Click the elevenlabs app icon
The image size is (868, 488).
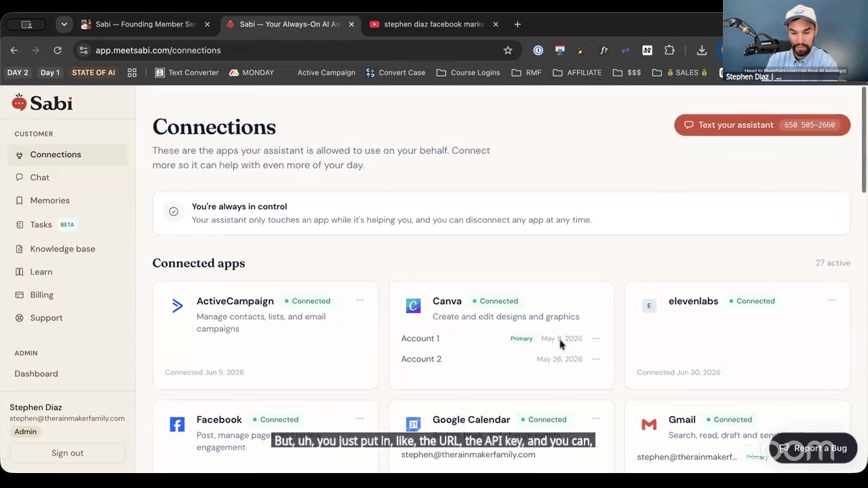649,306
